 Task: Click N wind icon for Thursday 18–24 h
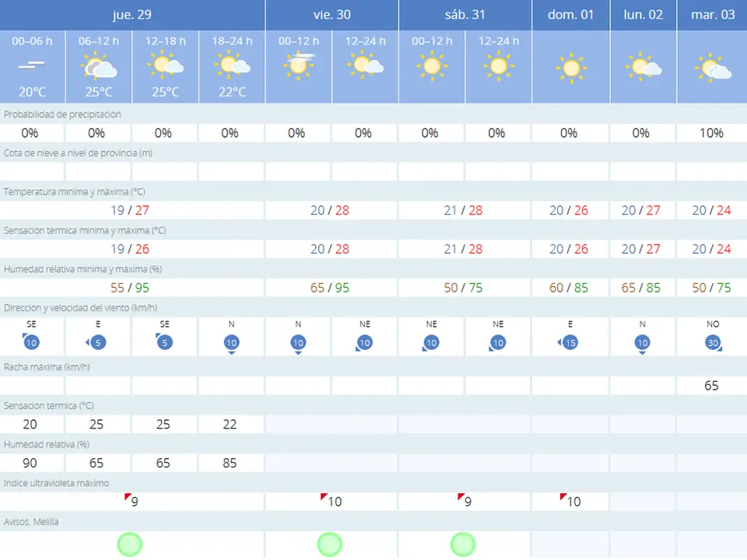(x=232, y=344)
